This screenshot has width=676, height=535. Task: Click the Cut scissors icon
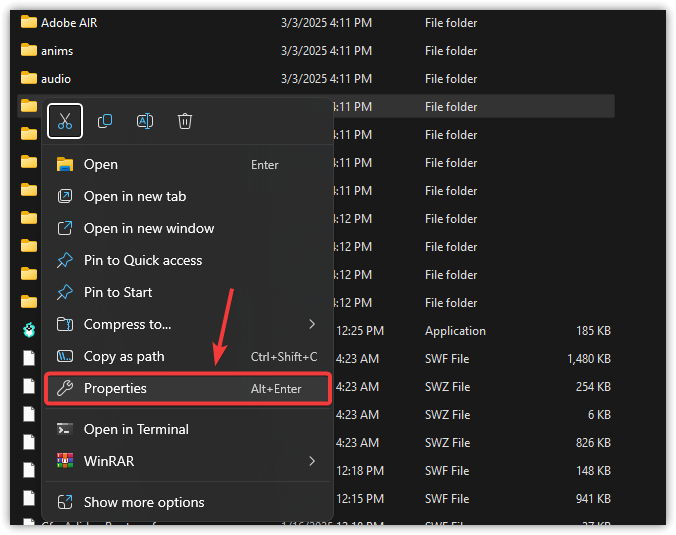65,121
